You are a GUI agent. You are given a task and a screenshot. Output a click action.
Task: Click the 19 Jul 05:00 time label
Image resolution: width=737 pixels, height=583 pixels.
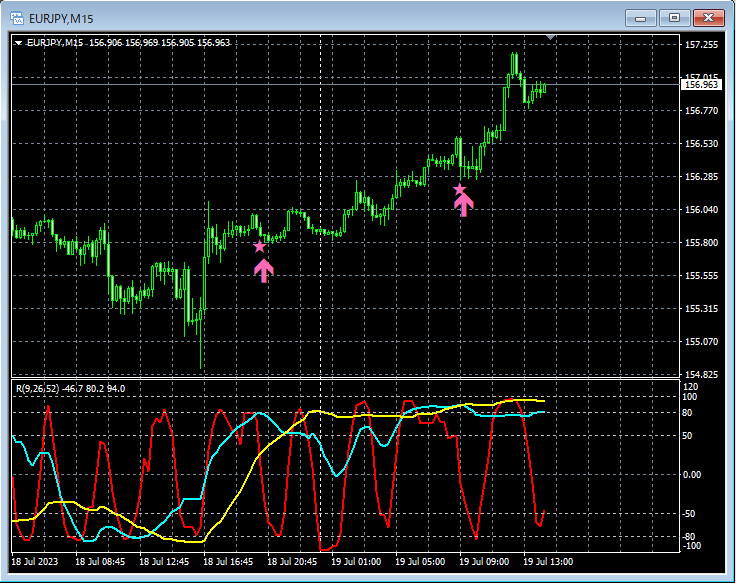coord(420,562)
